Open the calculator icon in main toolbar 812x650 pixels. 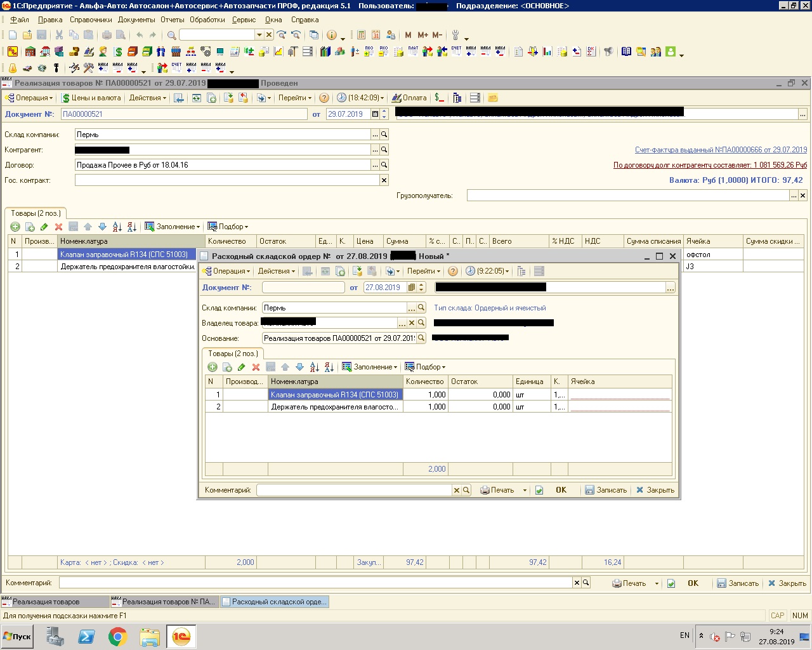[361, 35]
